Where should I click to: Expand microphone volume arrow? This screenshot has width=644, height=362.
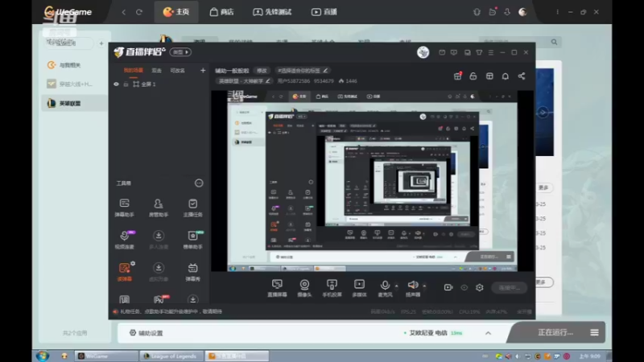pos(396,286)
